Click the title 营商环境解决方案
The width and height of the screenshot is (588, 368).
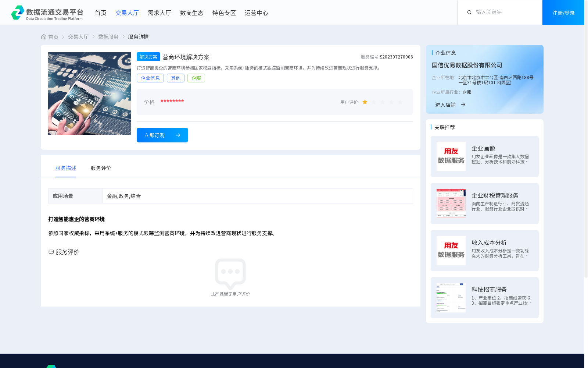pos(186,57)
